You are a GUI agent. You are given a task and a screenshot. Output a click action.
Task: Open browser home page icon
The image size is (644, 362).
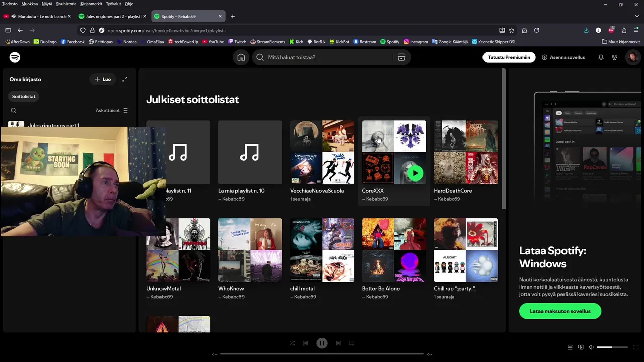click(x=524, y=30)
